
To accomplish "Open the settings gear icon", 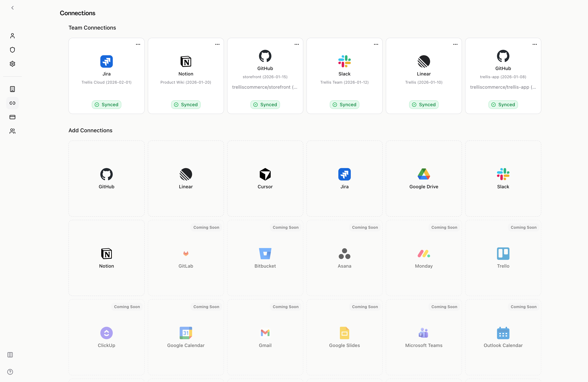I will coord(12,64).
